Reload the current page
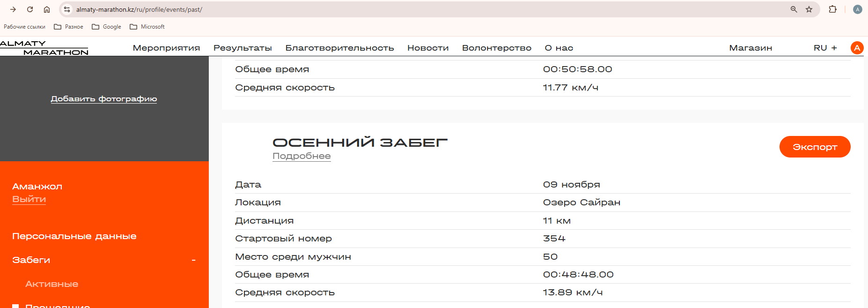This screenshot has width=868, height=308. [30, 9]
